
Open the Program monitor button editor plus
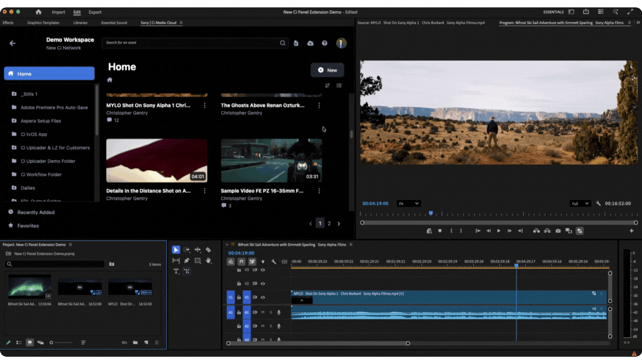(631, 231)
